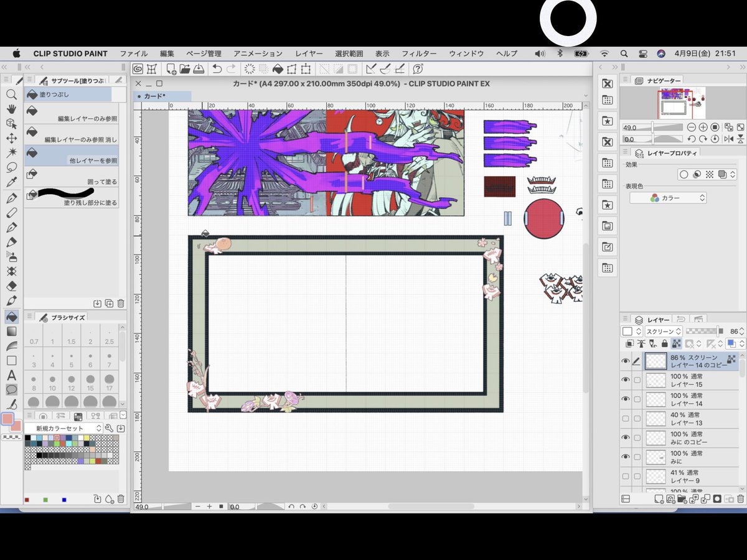The height and width of the screenshot is (560, 747).
Task: Select the 囲って塗る sub tool
Action: (71, 176)
